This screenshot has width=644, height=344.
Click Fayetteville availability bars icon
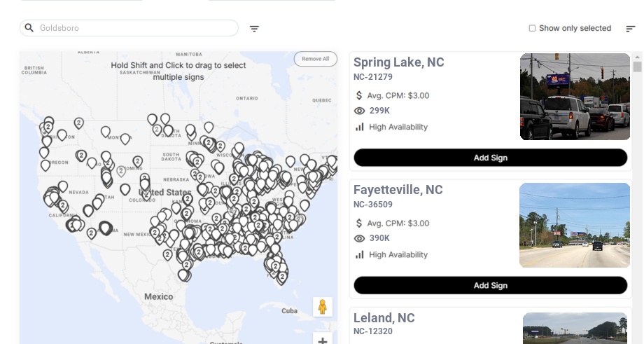click(x=360, y=254)
